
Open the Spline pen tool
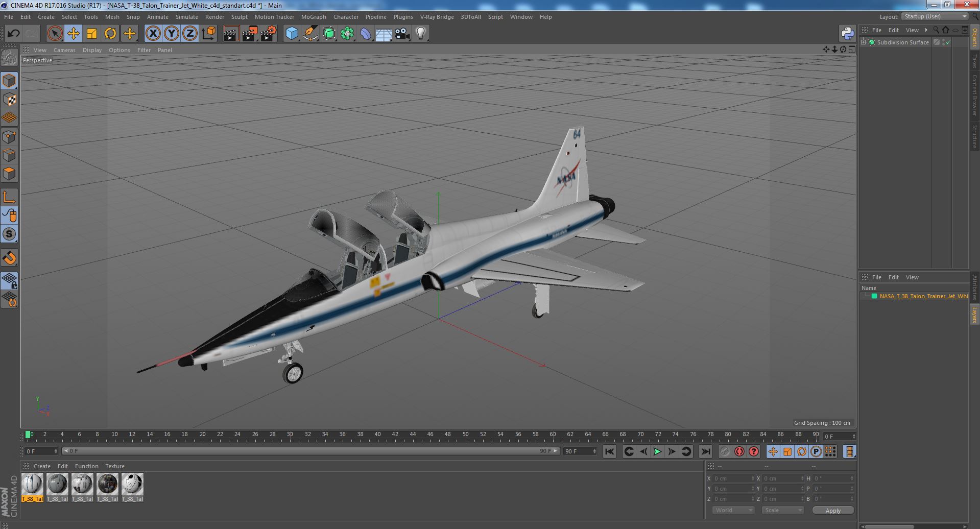pyautogui.click(x=310, y=34)
